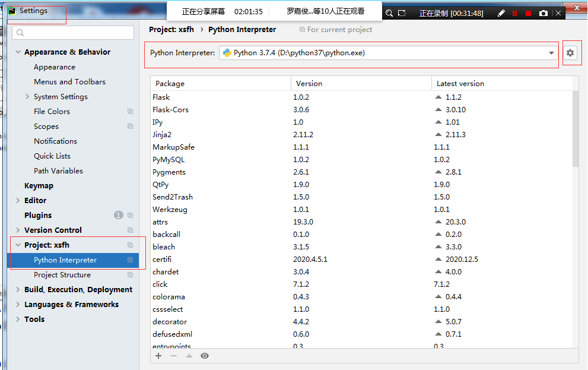Sort by the Version column header
Image resolution: width=588 pixels, height=370 pixels.
coord(361,83)
